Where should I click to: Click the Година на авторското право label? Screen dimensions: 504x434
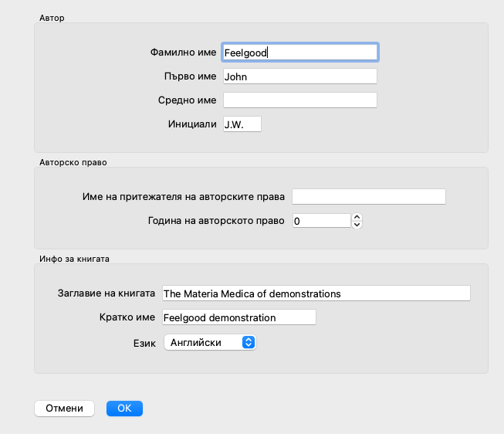tap(216, 221)
